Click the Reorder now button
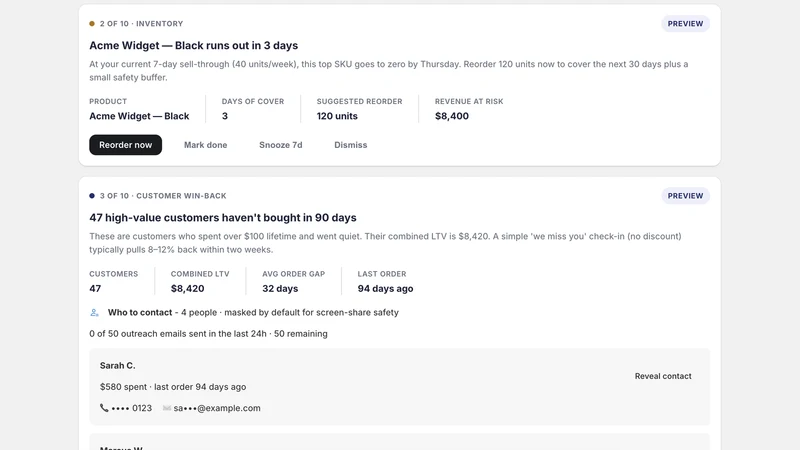This screenshot has width=800, height=450. [126, 145]
